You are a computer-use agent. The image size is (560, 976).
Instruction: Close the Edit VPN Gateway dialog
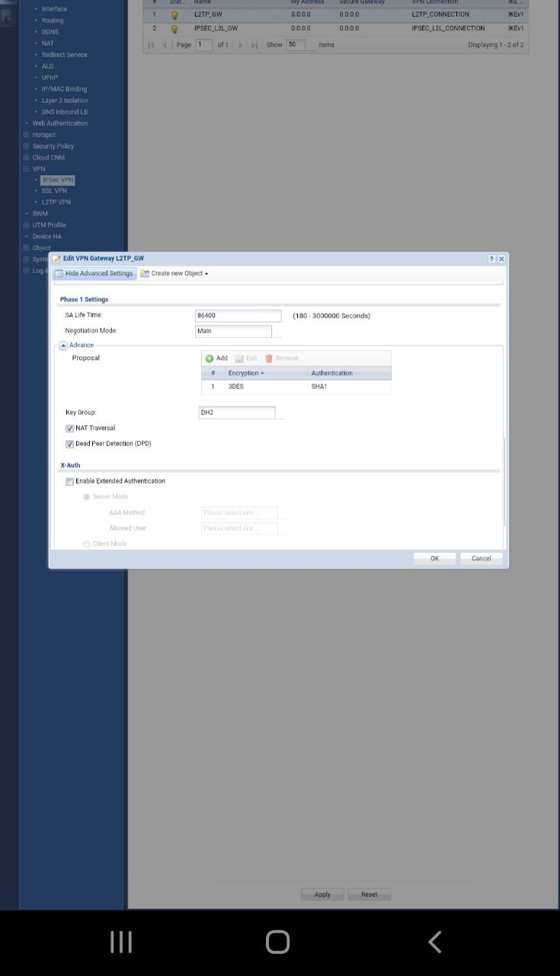(501, 259)
